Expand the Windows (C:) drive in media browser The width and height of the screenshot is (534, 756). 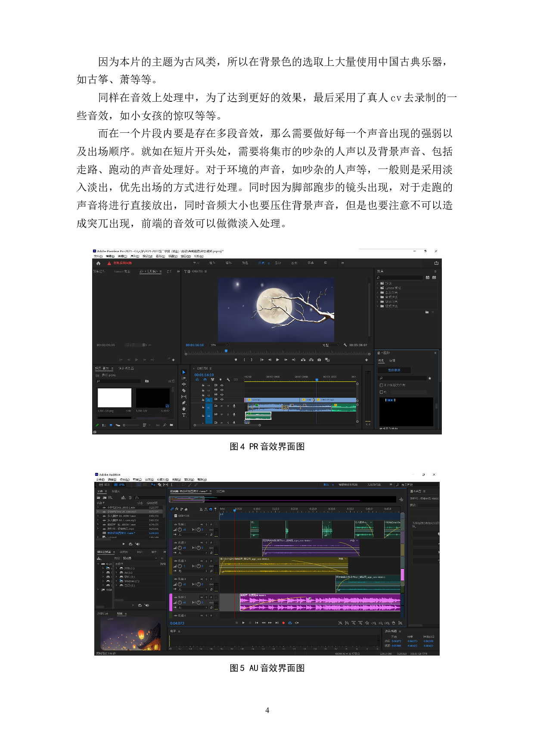coord(116,581)
